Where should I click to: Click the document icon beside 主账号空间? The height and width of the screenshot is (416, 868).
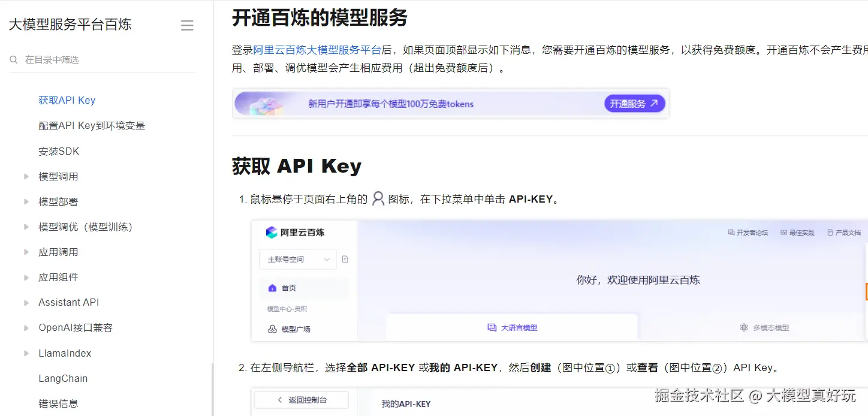pyautogui.click(x=345, y=260)
